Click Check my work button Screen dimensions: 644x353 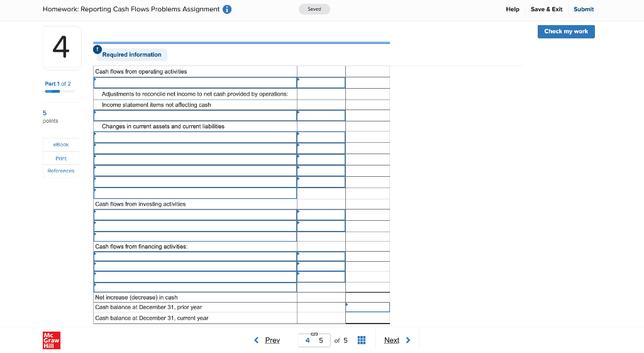pyautogui.click(x=566, y=31)
